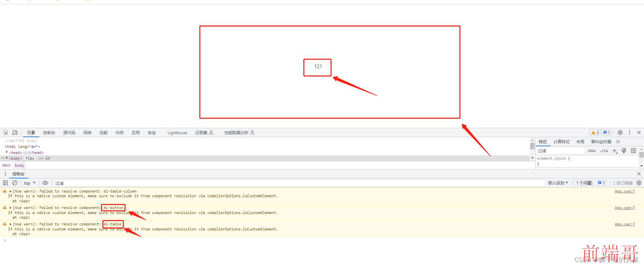This screenshot has width=644, height=266.
Task: Select the 控制台 drawer tab
Action: [18, 174]
